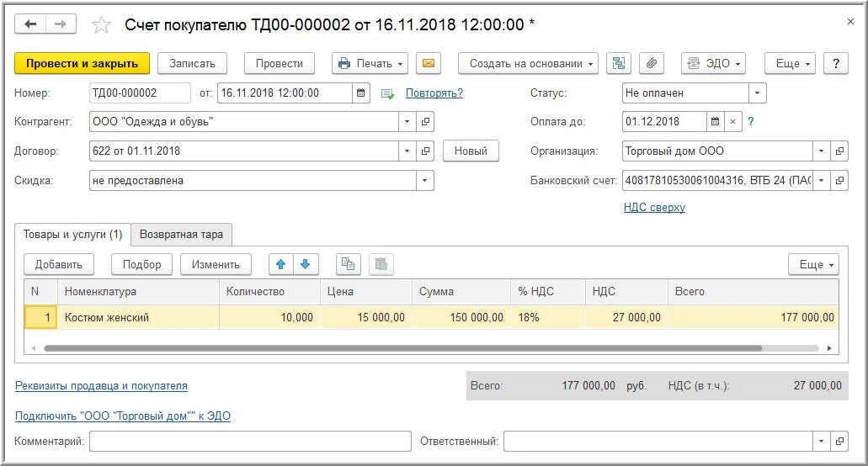This screenshot has height=466, width=868.
Task: Click blue question mark beside Оплата до
Action: (x=751, y=122)
